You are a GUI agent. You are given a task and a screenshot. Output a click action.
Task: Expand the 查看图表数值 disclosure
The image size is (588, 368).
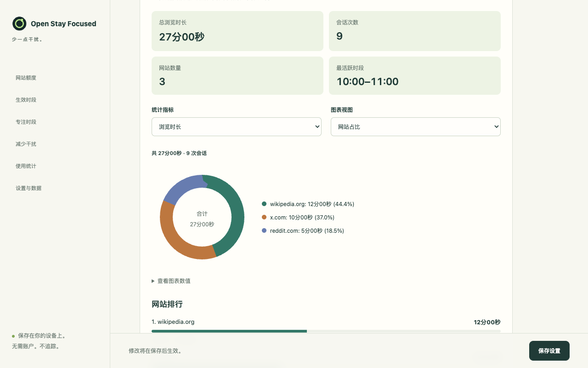171,281
